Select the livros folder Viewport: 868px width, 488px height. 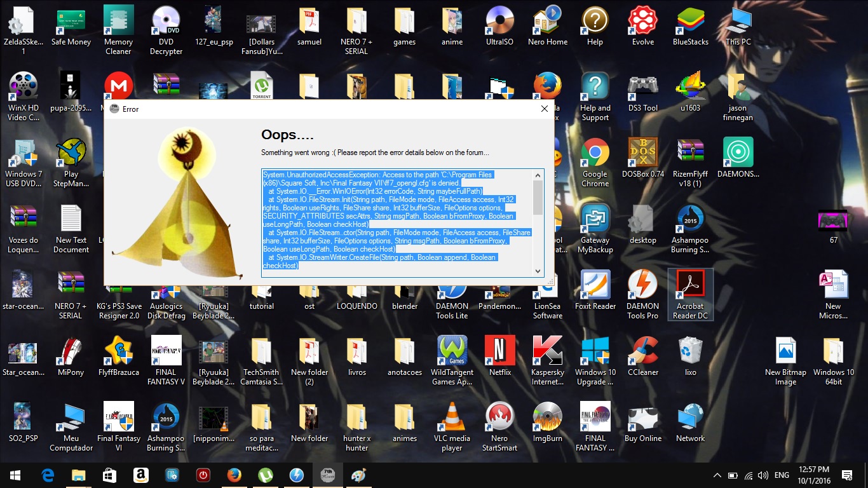357,356
